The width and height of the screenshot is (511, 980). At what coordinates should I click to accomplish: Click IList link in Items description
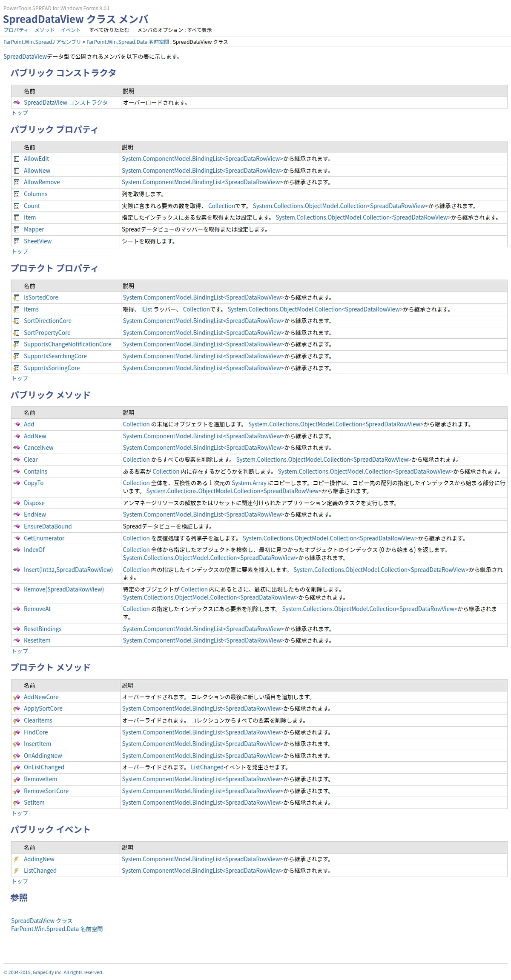point(146,309)
